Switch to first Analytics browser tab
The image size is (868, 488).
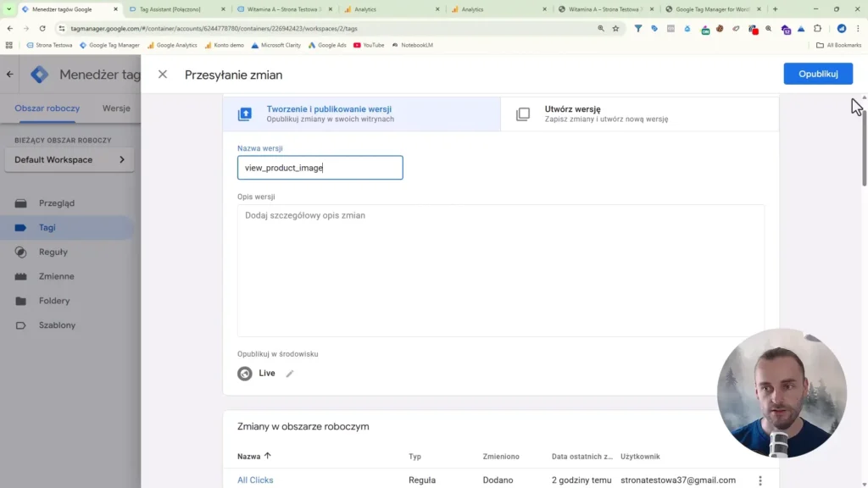(x=391, y=9)
